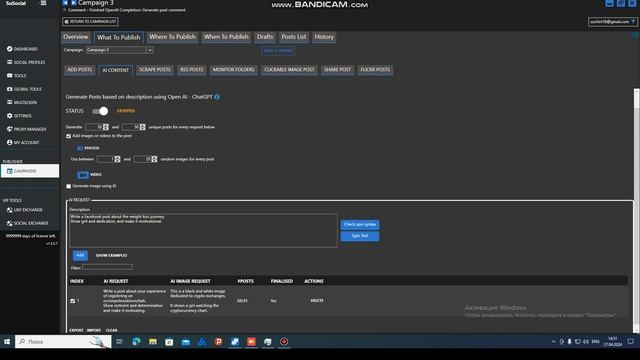
Task: Adjust the second random images spinner
Action: point(154,159)
